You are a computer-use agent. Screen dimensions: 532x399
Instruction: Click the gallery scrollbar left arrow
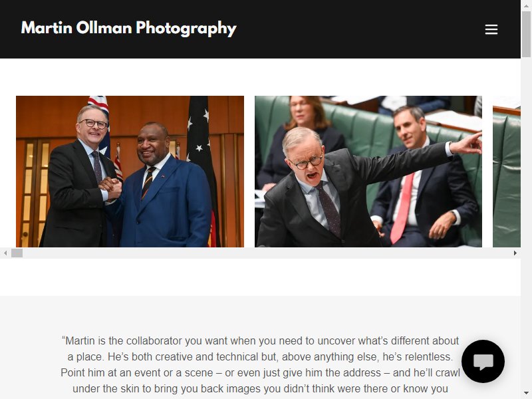coord(5,253)
